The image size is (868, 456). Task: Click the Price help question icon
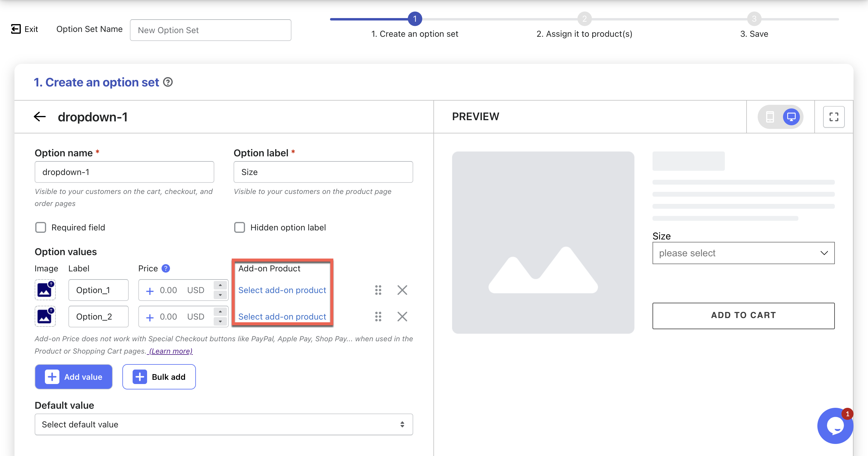pos(165,268)
